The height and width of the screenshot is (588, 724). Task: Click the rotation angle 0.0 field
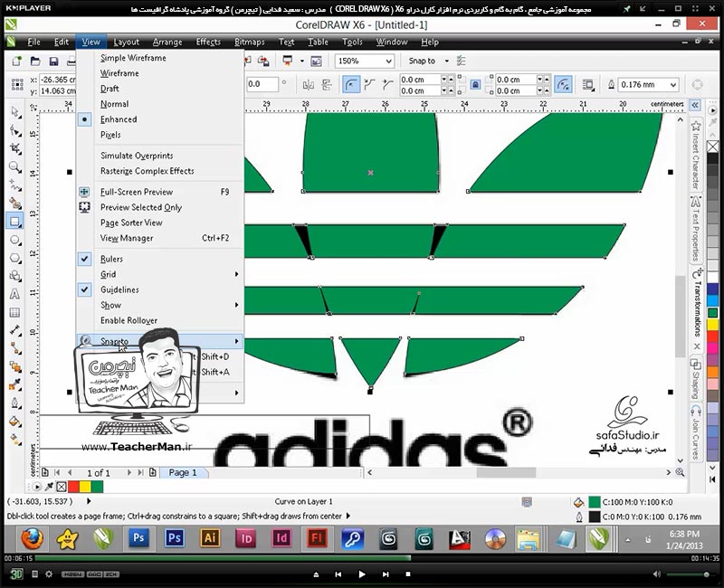[x=262, y=84]
